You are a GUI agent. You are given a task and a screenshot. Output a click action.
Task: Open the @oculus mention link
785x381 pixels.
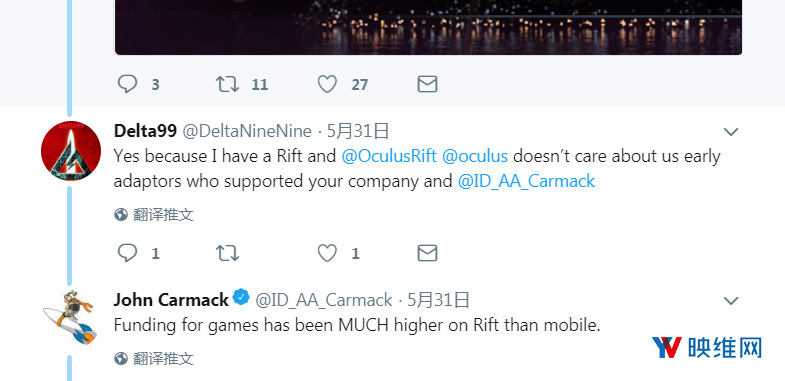point(475,156)
